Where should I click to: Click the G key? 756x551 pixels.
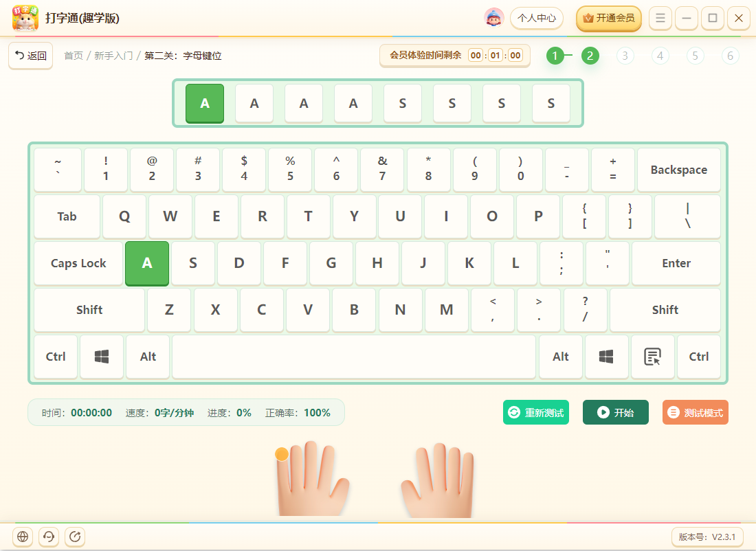(331, 263)
